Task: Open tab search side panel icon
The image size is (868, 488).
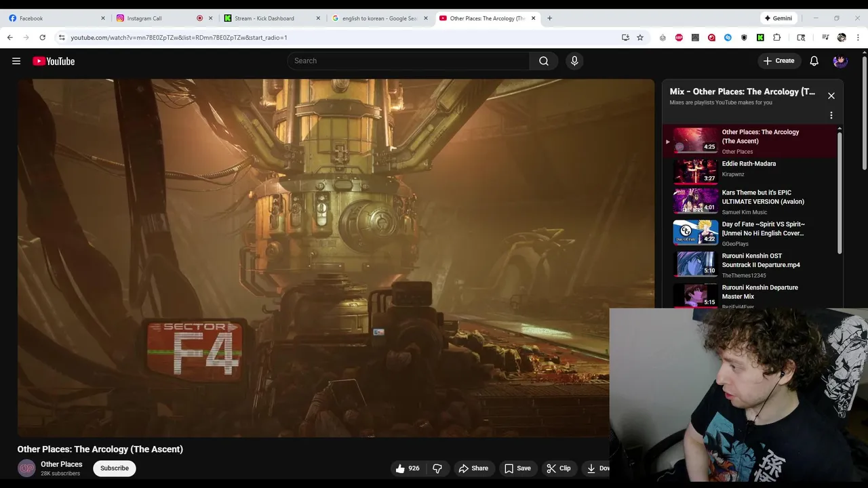Action: tap(801, 37)
